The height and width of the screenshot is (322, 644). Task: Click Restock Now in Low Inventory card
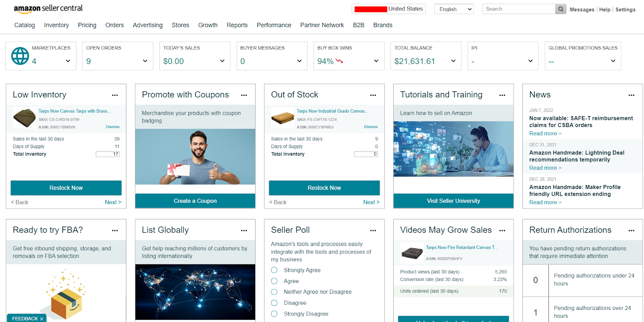click(x=66, y=188)
